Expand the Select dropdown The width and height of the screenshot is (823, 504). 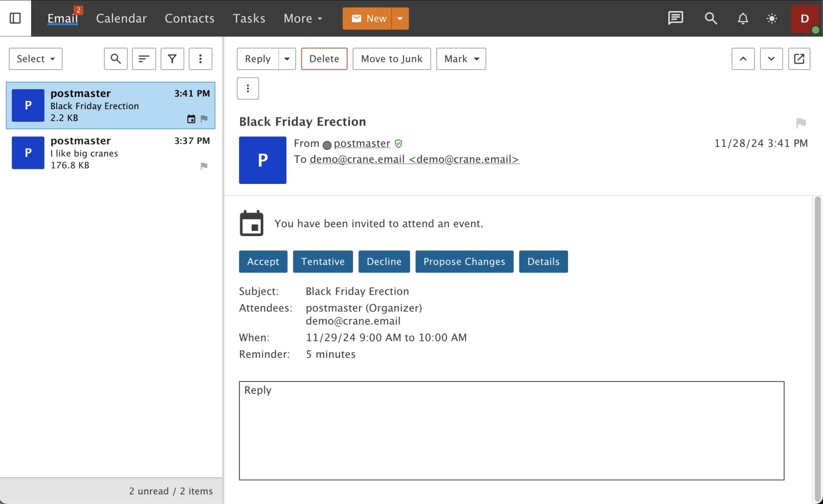point(36,59)
